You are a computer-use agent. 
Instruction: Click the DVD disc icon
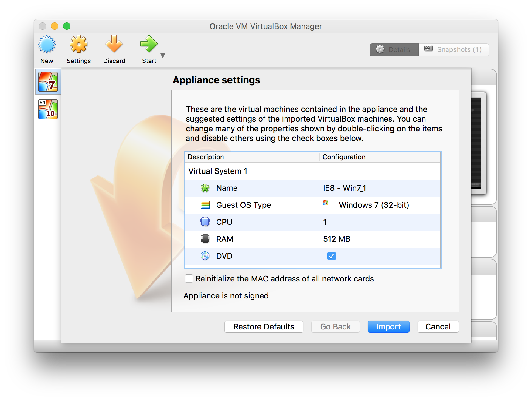205,256
